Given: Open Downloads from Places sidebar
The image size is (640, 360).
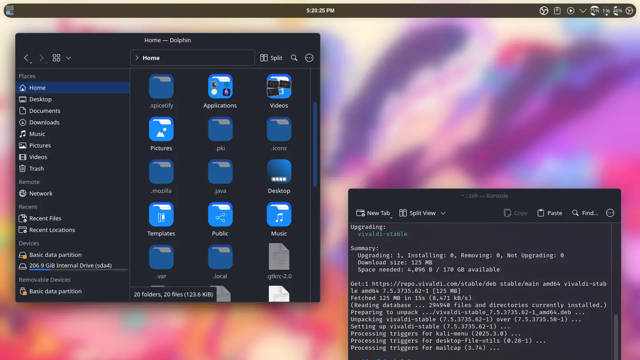Looking at the screenshot, I should click(73, 122).
